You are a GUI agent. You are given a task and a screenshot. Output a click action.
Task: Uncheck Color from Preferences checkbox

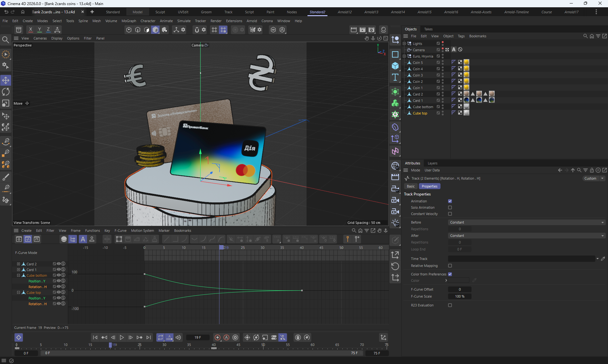pyautogui.click(x=450, y=274)
